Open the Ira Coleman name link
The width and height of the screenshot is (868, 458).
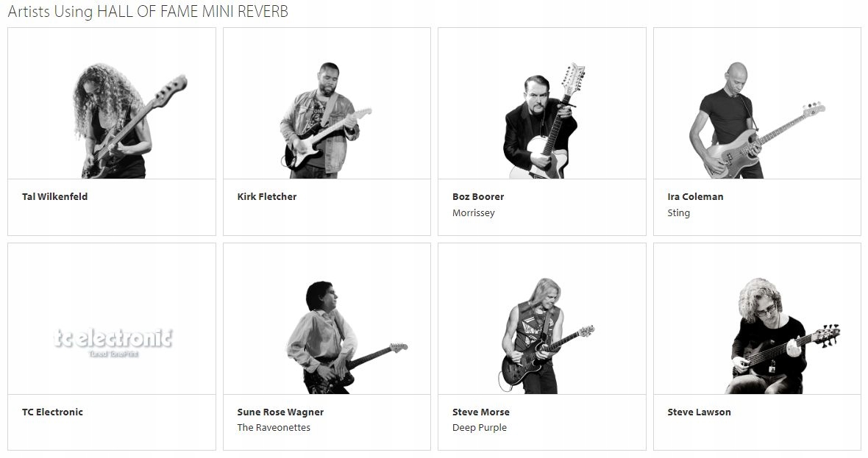[x=695, y=196]
